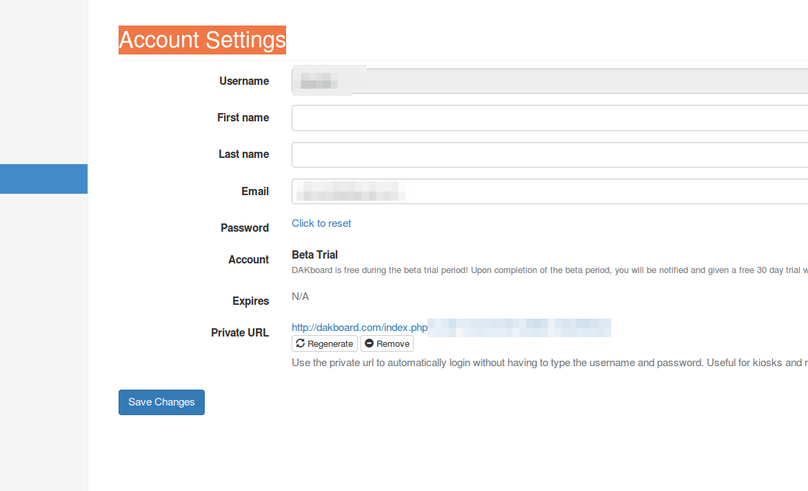Click the Regenerate circular arrows icon
This screenshot has width=808, height=491.
pos(300,344)
